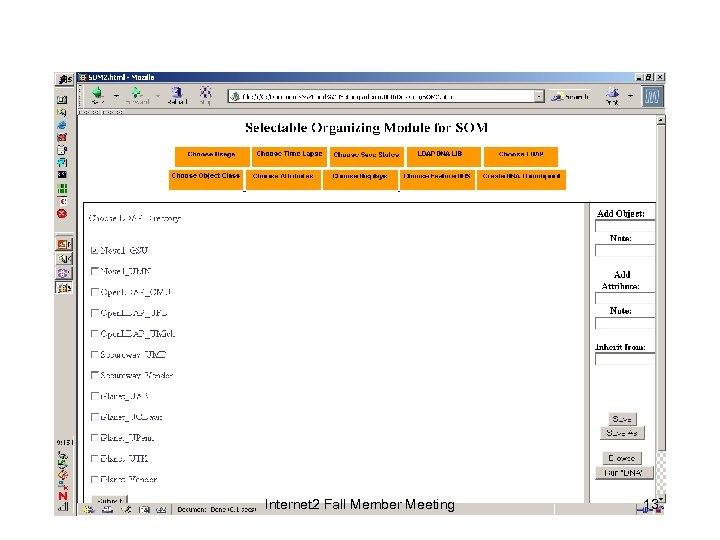720x540 pixels.
Task: Click the Search button next to address bar
Action: coord(570,96)
